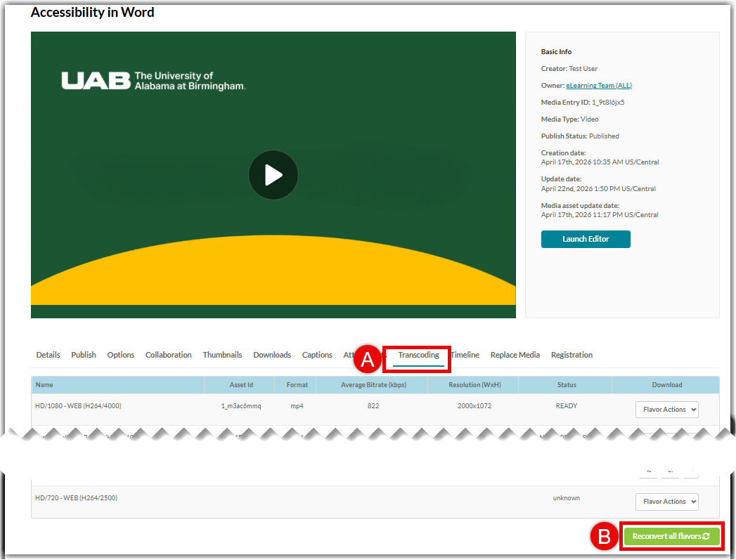Screen dimensions: 736x560
Task: Select the READY status cell
Action: [567, 406]
